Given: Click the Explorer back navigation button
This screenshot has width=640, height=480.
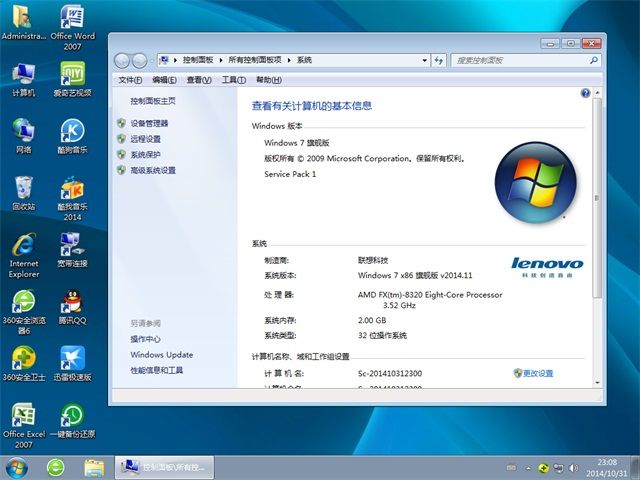Looking at the screenshot, I should point(122,60).
